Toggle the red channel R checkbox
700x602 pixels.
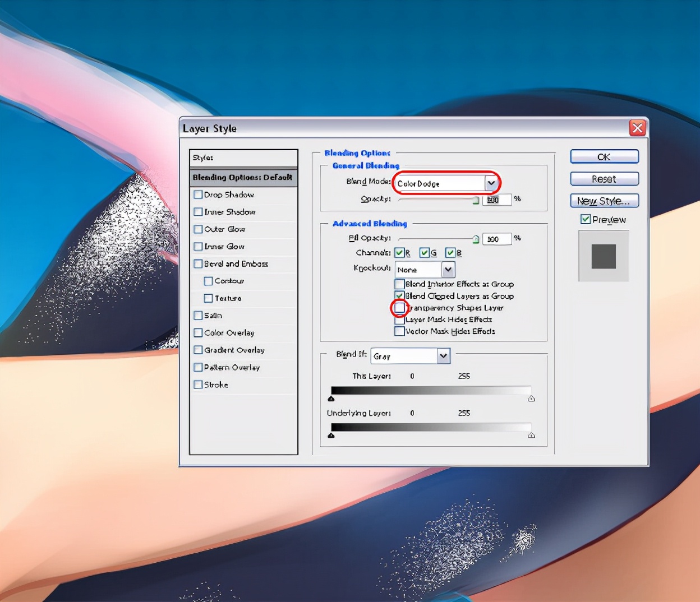399,253
